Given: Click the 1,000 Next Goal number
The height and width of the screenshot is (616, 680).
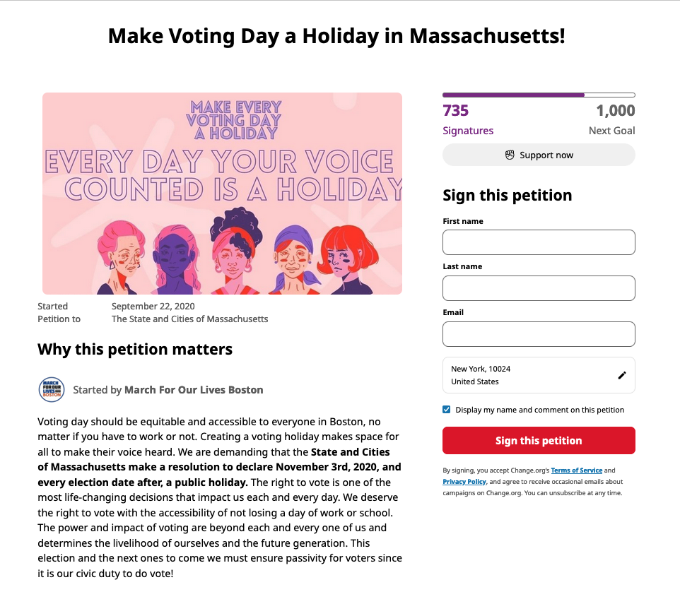Looking at the screenshot, I should [616, 110].
